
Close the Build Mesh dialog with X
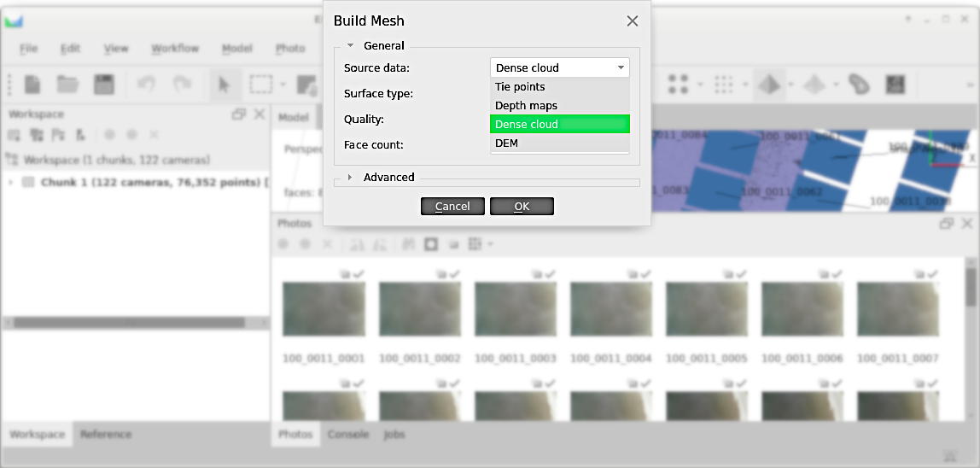click(x=633, y=21)
